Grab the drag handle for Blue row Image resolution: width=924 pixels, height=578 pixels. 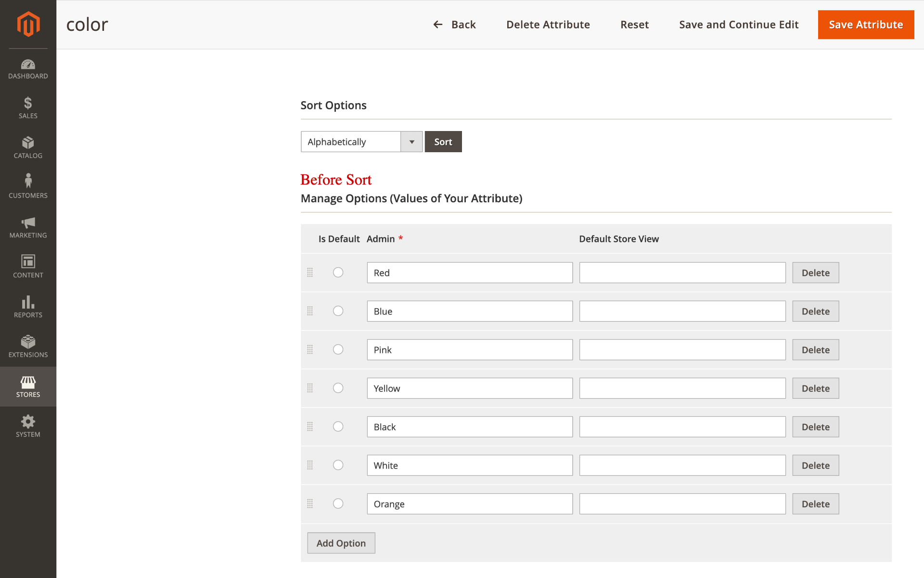pyautogui.click(x=310, y=311)
